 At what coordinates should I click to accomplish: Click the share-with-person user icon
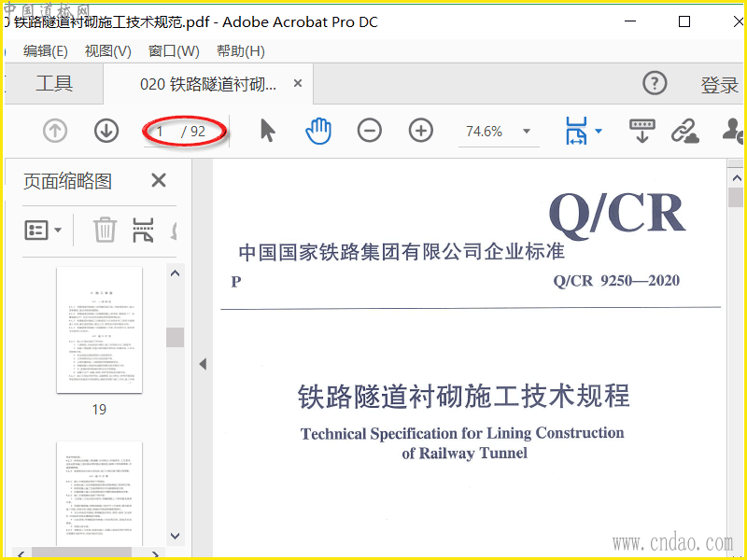click(733, 131)
